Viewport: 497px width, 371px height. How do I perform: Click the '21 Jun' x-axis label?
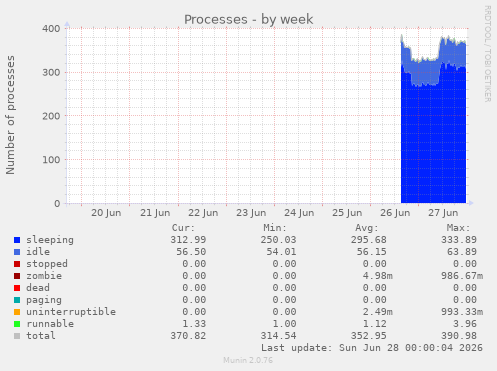tap(155, 213)
